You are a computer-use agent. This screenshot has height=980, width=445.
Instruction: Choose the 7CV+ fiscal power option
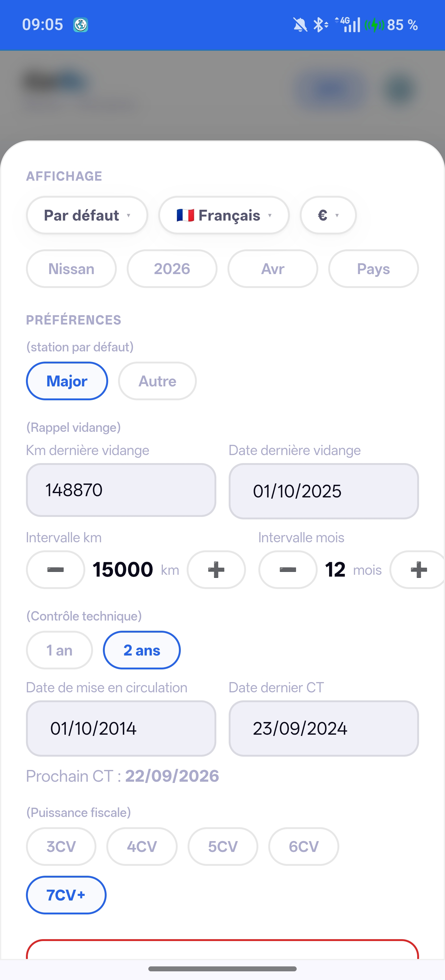point(66,895)
